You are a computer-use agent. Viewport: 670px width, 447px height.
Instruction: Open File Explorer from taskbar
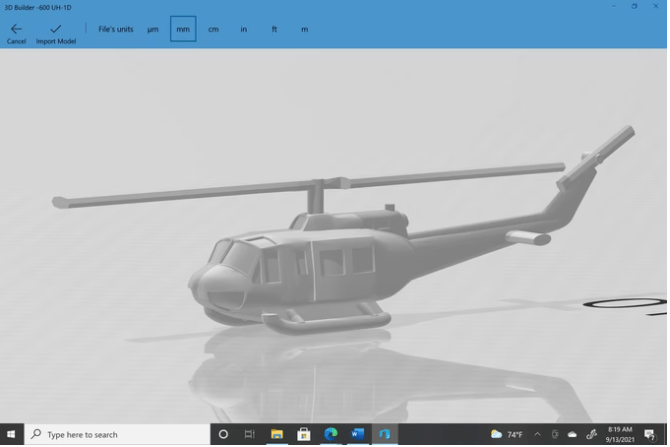click(x=277, y=435)
